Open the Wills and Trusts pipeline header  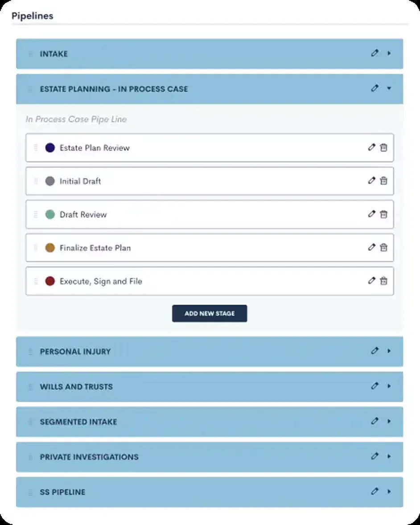[210, 386]
